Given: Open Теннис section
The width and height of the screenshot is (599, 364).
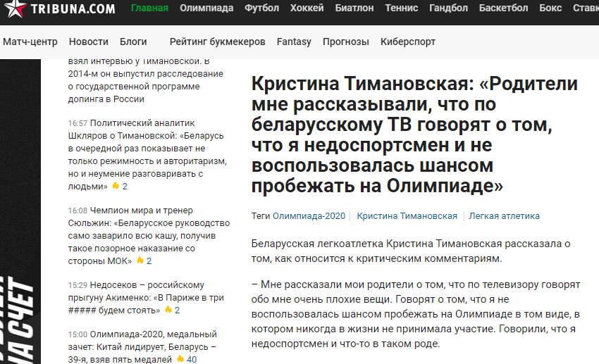Looking at the screenshot, I should tap(401, 8).
